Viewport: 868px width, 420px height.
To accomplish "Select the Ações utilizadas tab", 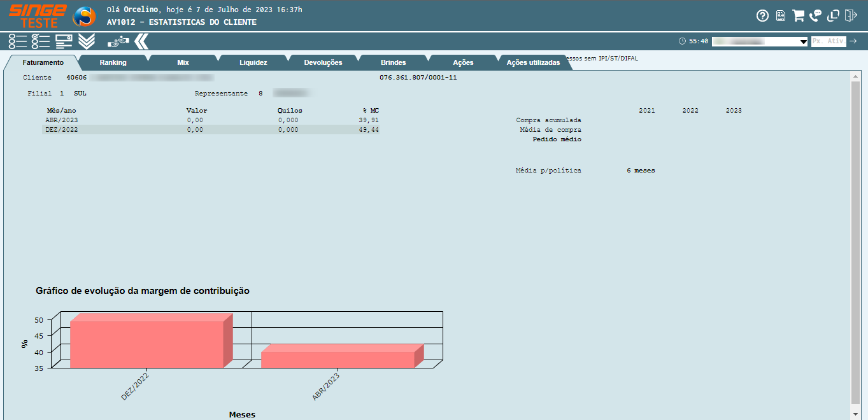I will [533, 62].
